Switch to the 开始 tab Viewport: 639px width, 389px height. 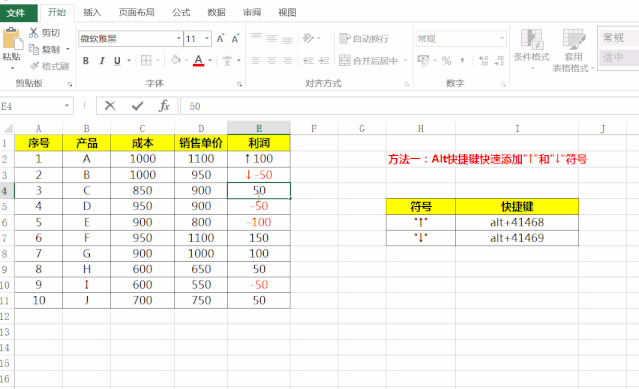pyautogui.click(x=57, y=13)
